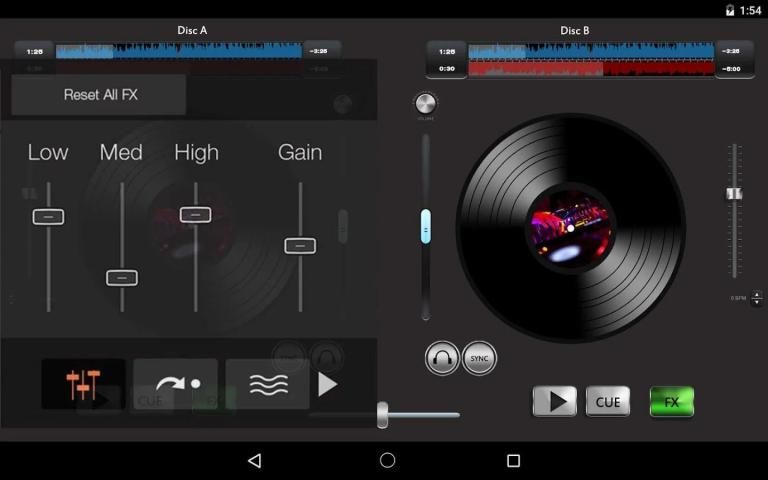Click the Disc B vinyl record

point(571,228)
